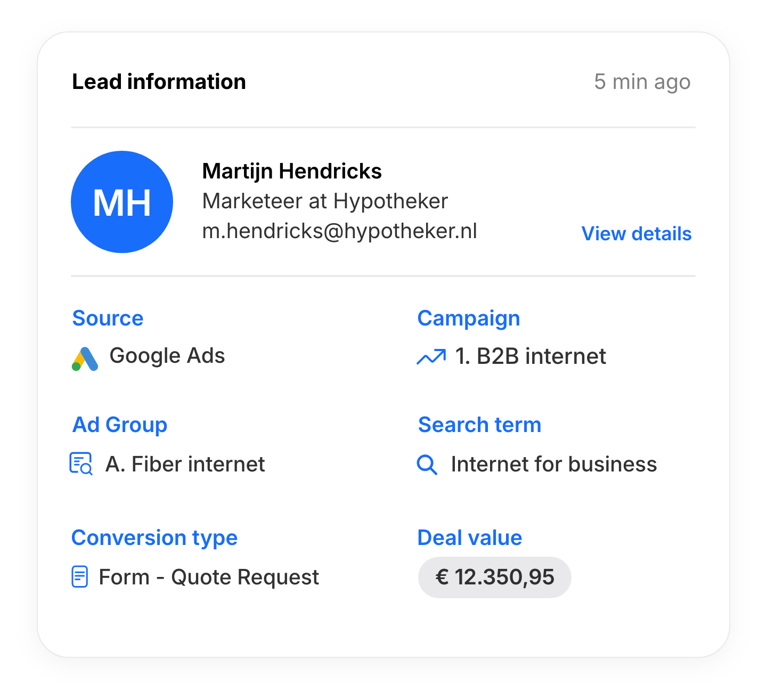Select the Martijn Hendricks name
Viewport: 767px width, 700px height.
[x=292, y=172]
